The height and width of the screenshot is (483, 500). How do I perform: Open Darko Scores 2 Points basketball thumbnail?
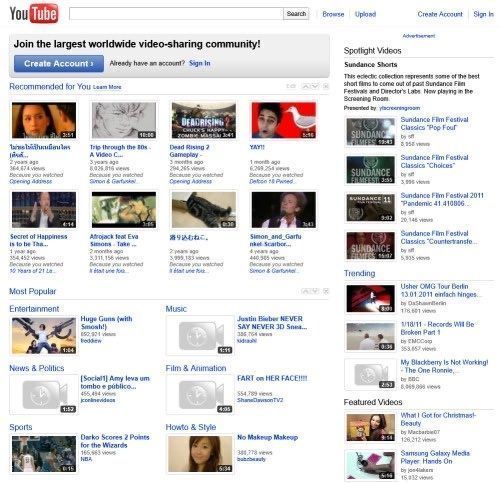coord(44,454)
